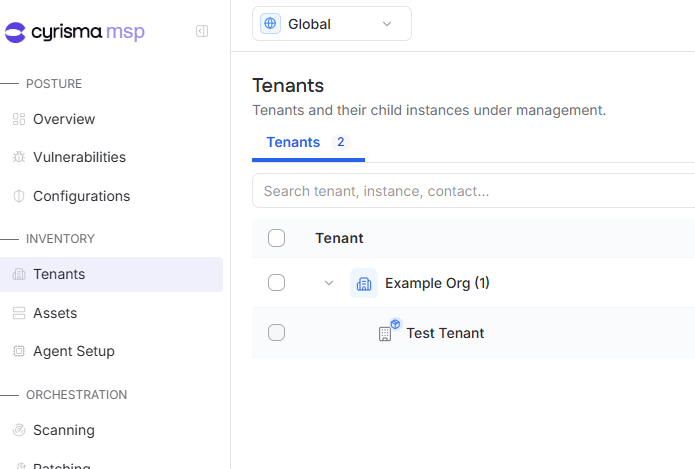The height and width of the screenshot is (469, 695).
Task: Click the Test Tenant instance icon
Action: [388, 330]
